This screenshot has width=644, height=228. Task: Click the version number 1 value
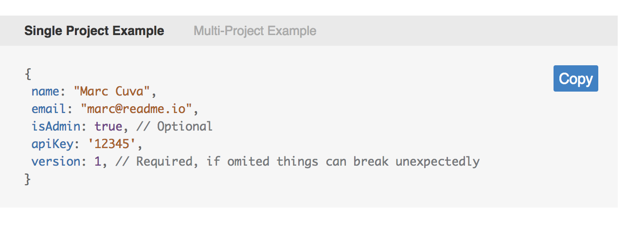point(98,162)
